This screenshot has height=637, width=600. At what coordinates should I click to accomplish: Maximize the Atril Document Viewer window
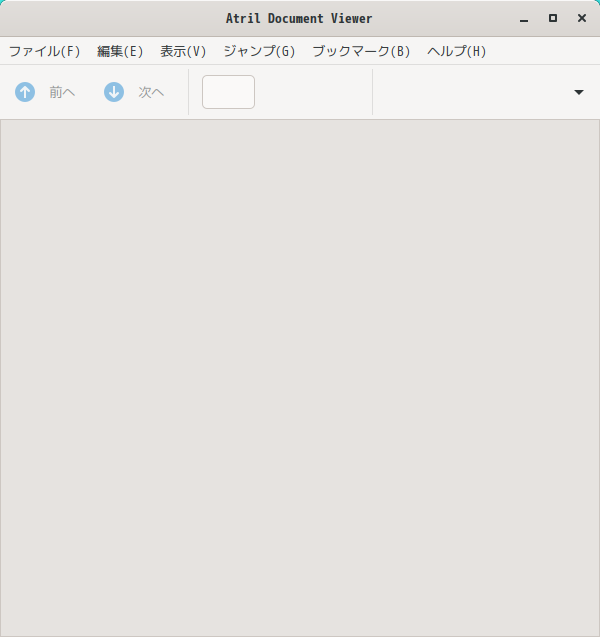click(x=553, y=18)
